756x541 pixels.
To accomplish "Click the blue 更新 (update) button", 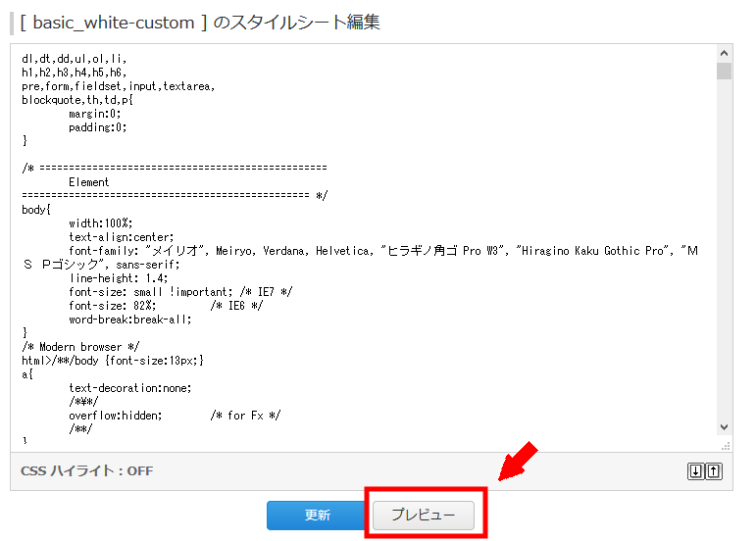I will pyautogui.click(x=317, y=515).
